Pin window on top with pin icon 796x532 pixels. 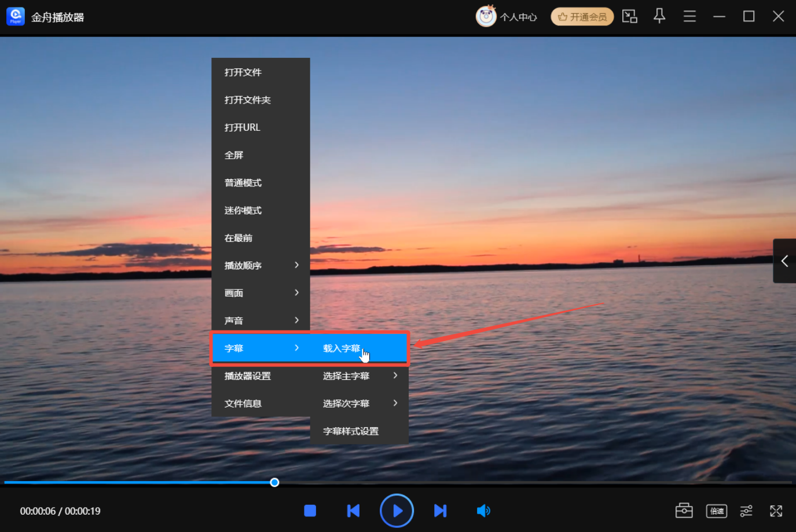click(x=659, y=16)
